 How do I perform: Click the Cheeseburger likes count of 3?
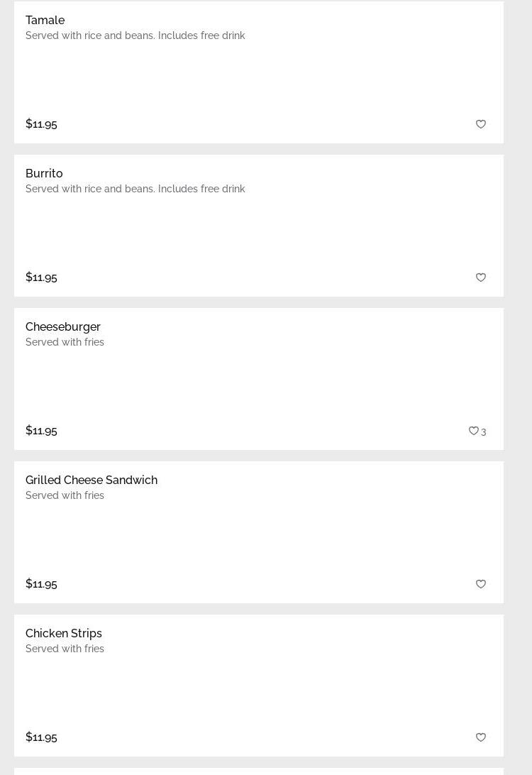click(x=484, y=432)
